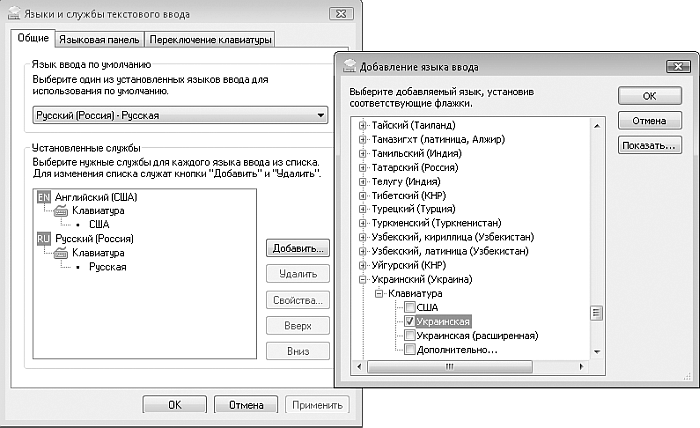Check the Украинская (расширенная) layout checkbox
700x428 pixels.
click(408, 337)
